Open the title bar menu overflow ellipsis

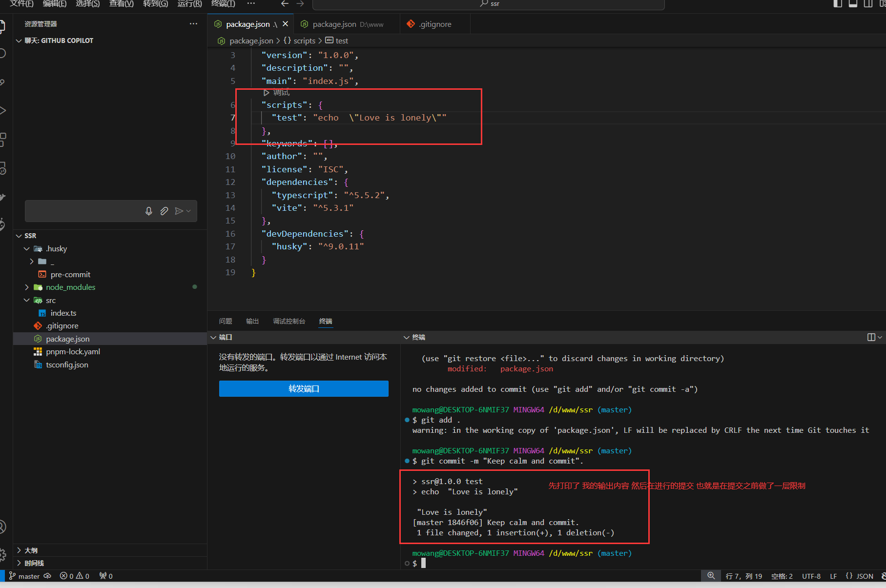click(251, 4)
